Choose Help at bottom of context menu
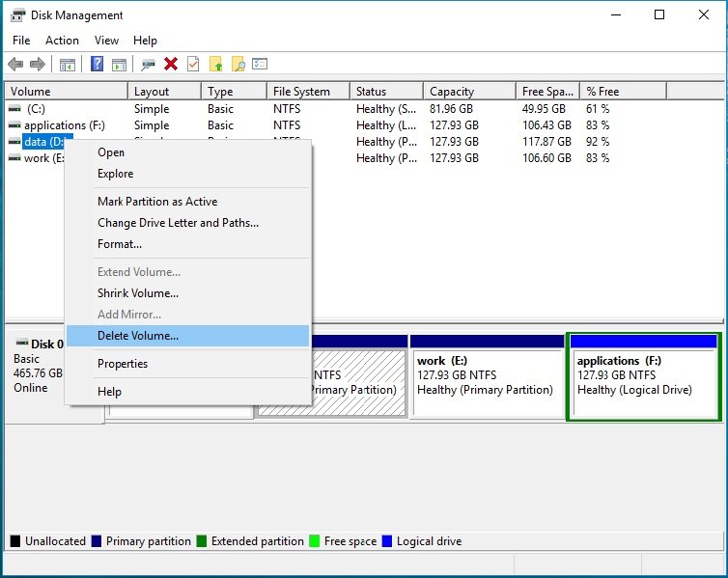Viewport: 728px width, 578px height. tap(187, 392)
